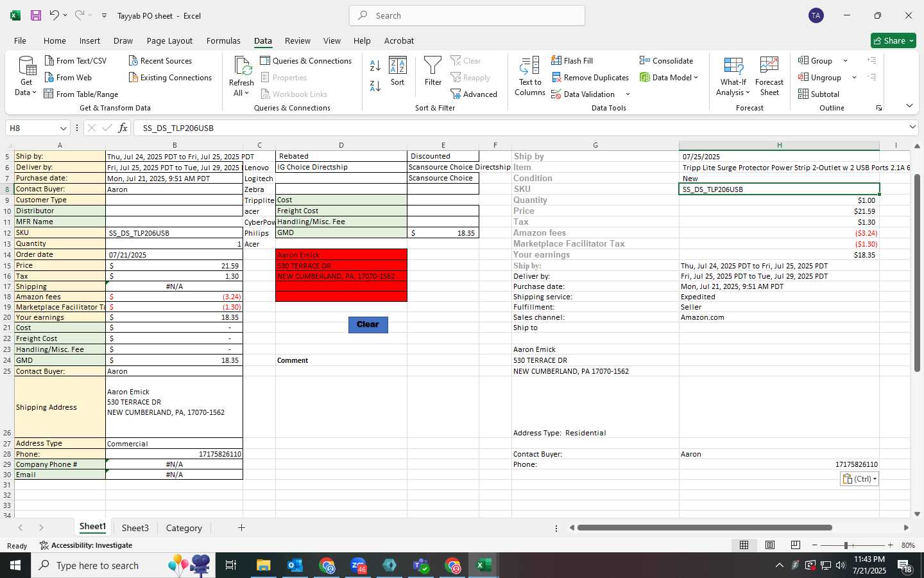This screenshot has width=924, height=578.
Task: Add a new sheet
Action: (241, 528)
